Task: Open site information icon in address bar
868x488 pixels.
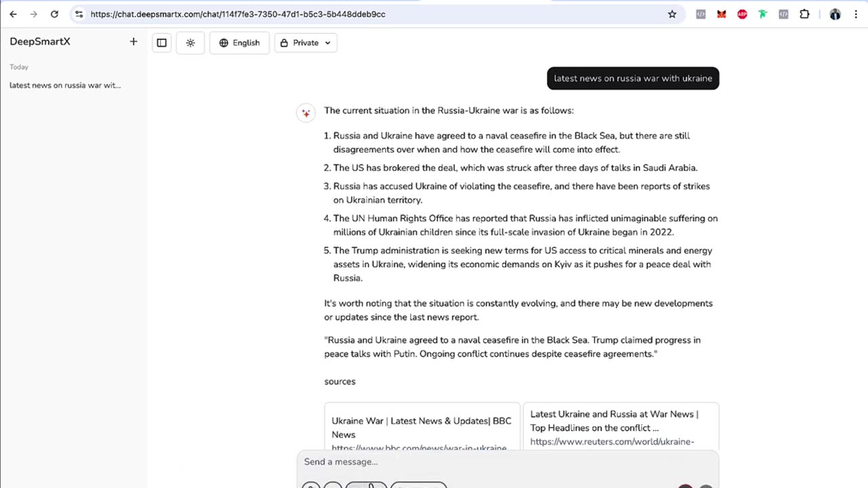Action: (79, 14)
